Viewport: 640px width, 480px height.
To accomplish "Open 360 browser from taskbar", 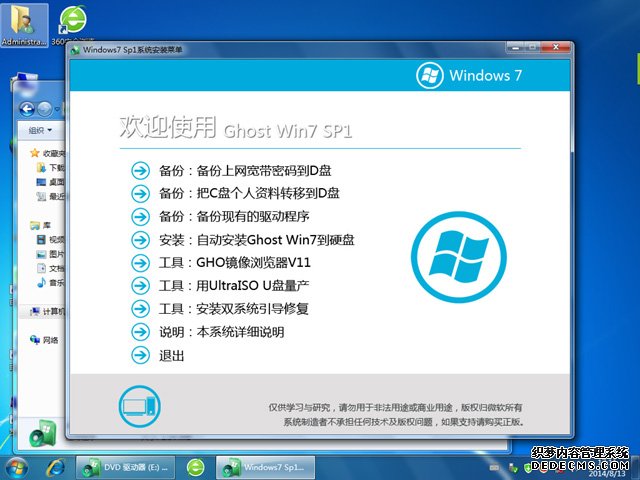I will coord(196,468).
